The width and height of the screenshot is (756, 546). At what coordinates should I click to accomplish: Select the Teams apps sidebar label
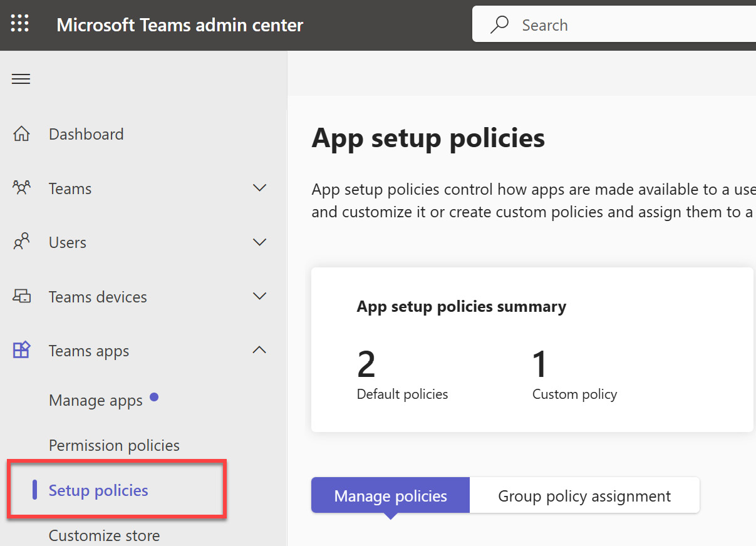coord(89,351)
